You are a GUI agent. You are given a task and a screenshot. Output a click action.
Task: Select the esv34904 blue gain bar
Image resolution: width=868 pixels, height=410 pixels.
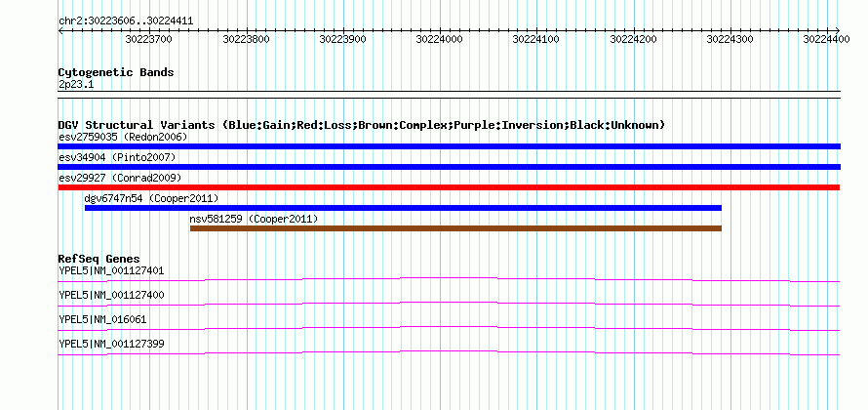[x=449, y=167]
